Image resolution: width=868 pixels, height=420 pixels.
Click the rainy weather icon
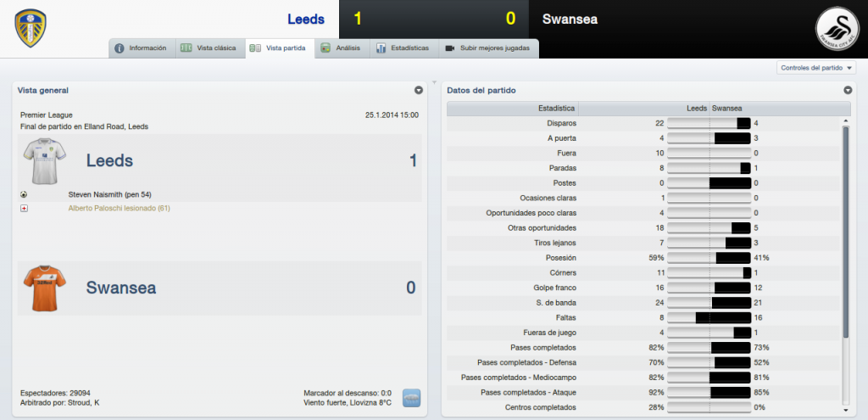[x=411, y=398]
